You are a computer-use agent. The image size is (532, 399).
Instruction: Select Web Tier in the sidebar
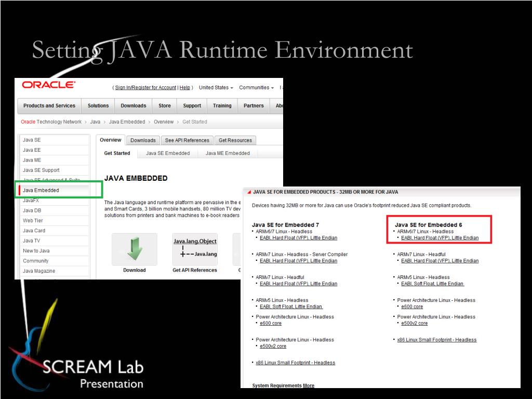[54, 220]
